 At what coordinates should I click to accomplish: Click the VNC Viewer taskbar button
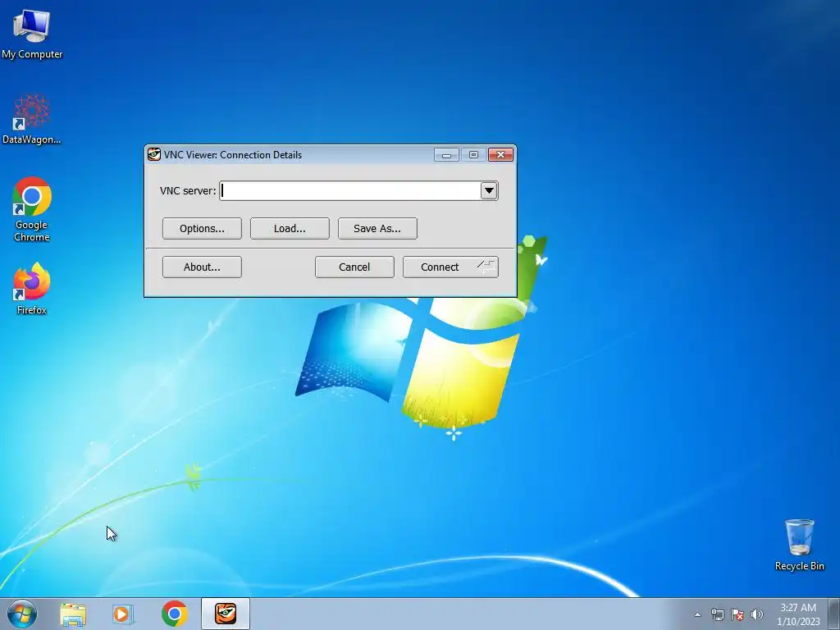[x=226, y=614]
